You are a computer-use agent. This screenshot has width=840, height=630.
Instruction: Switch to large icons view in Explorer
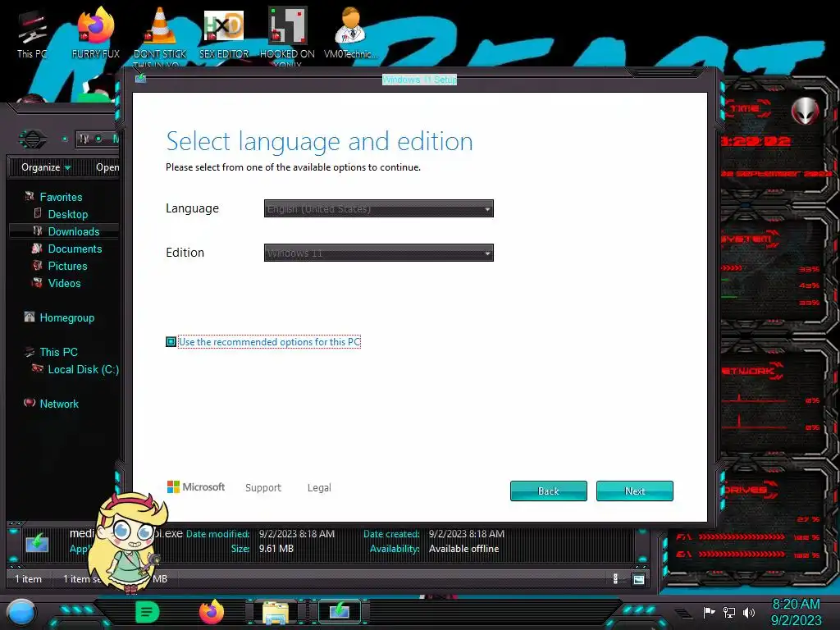pos(638,579)
